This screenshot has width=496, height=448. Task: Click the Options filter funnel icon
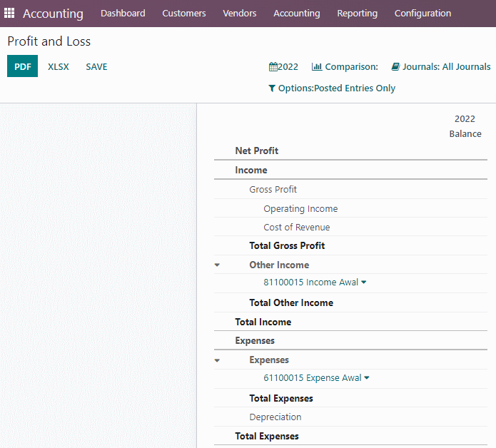pyautogui.click(x=272, y=88)
